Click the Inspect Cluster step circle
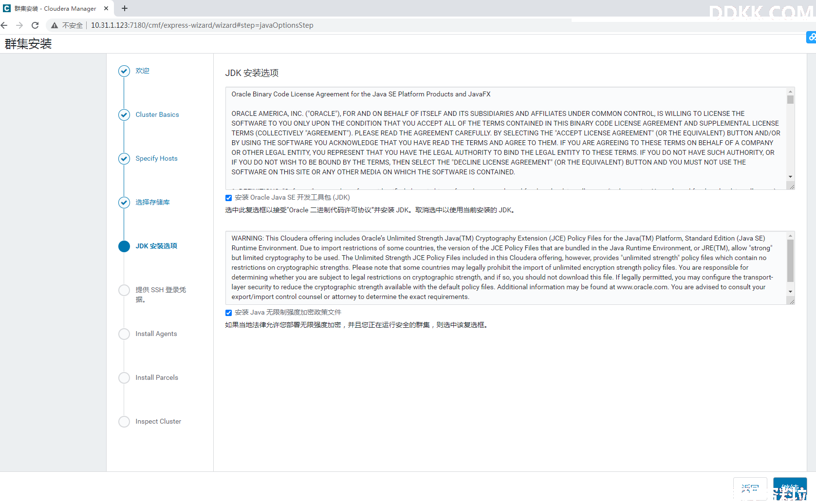The width and height of the screenshot is (816, 504). pos(124,422)
